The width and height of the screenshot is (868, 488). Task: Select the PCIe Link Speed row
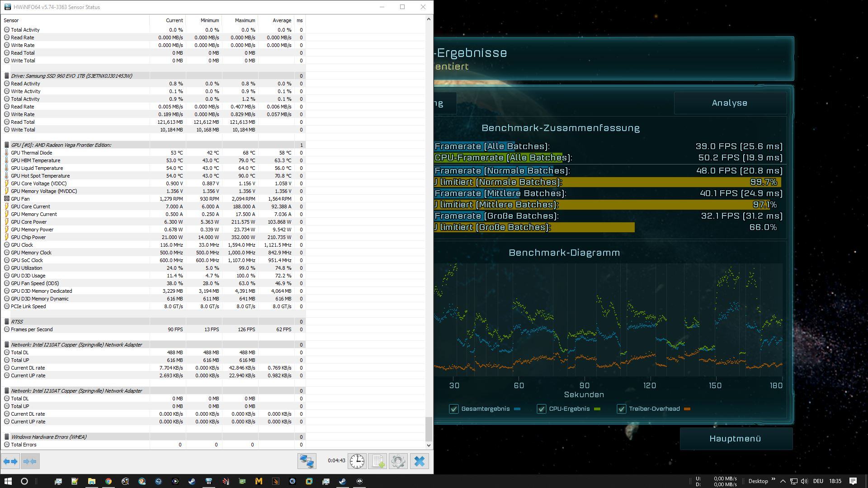point(154,306)
